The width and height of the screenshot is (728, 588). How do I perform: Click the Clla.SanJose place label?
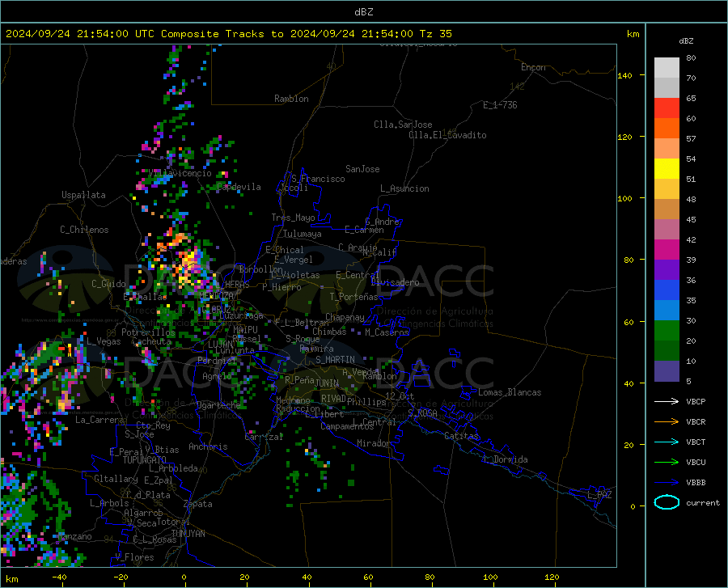click(x=403, y=125)
